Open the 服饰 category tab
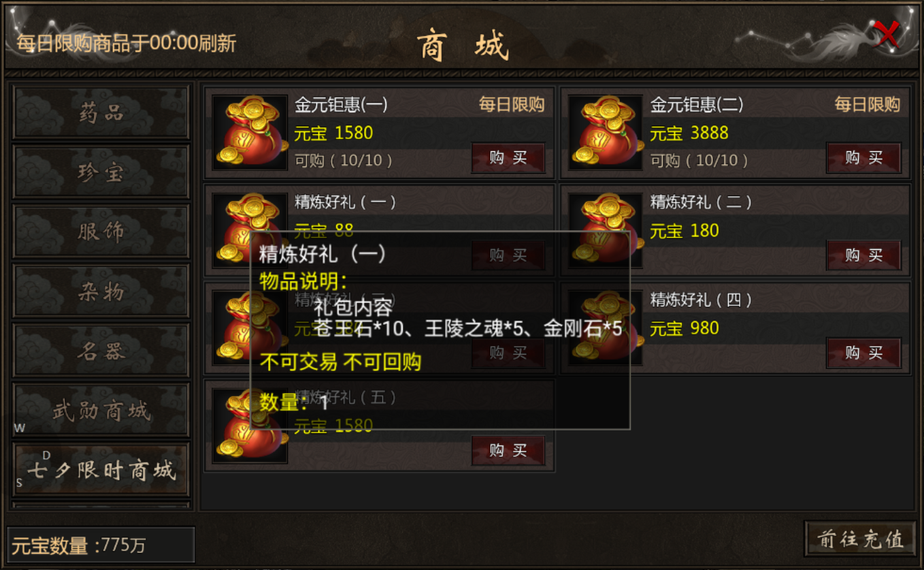The image size is (924, 570). click(x=101, y=232)
